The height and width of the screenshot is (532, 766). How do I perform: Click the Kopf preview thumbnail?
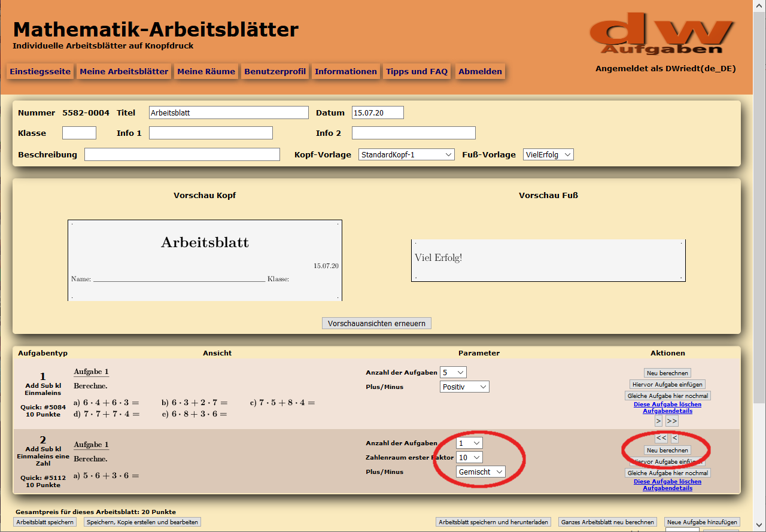point(205,260)
